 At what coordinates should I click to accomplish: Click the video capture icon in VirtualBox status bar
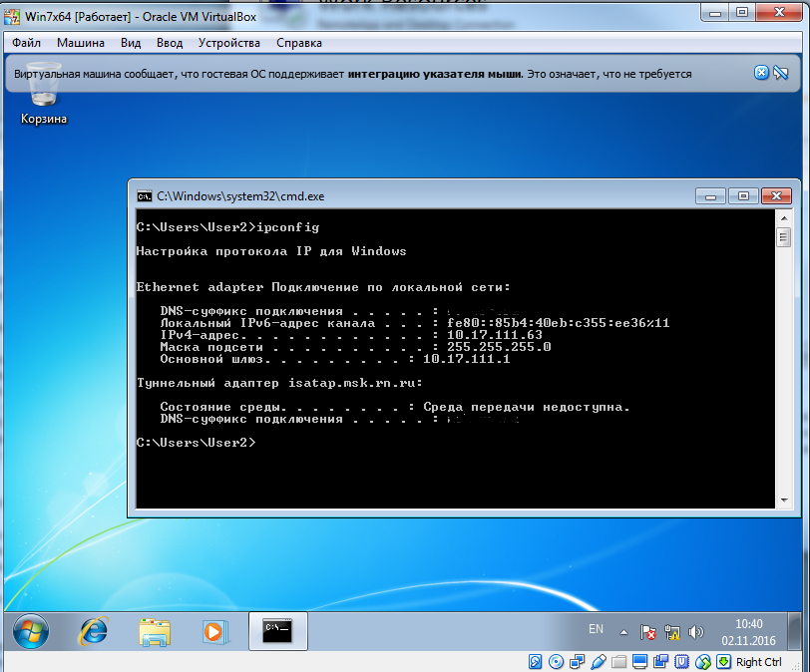point(660,662)
